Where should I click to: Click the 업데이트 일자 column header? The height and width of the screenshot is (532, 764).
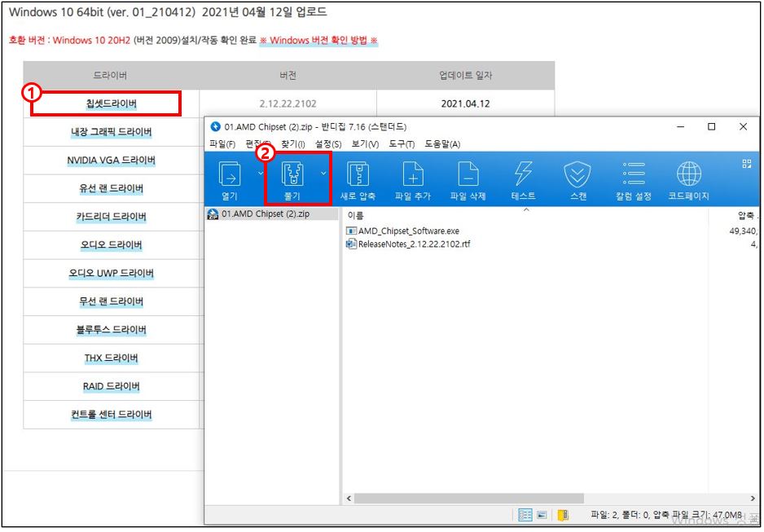point(466,76)
